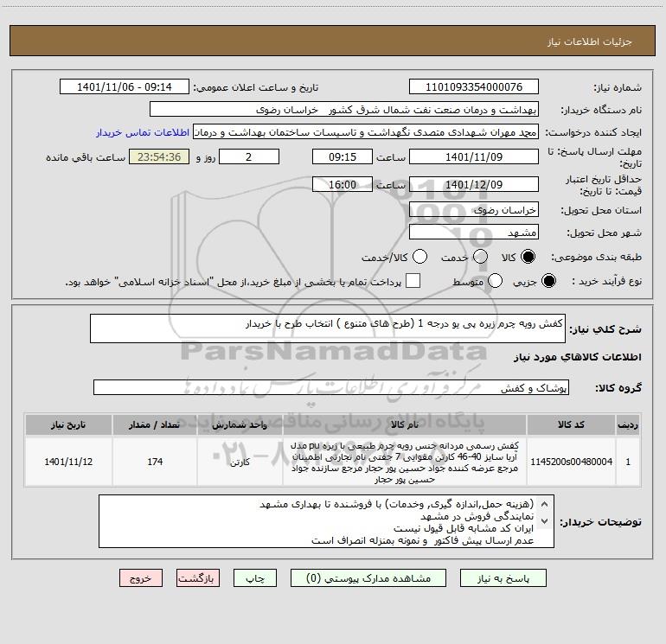Click the price validity date 1401/12/09
The height and width of the screenshot is (644, 666).
474,185
